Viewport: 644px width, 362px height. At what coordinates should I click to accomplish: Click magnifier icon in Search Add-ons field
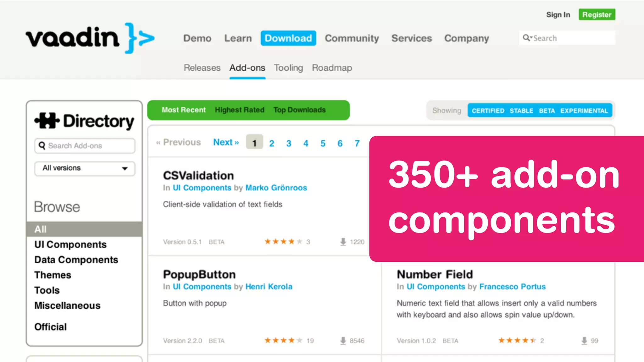[x=42, y=145]
